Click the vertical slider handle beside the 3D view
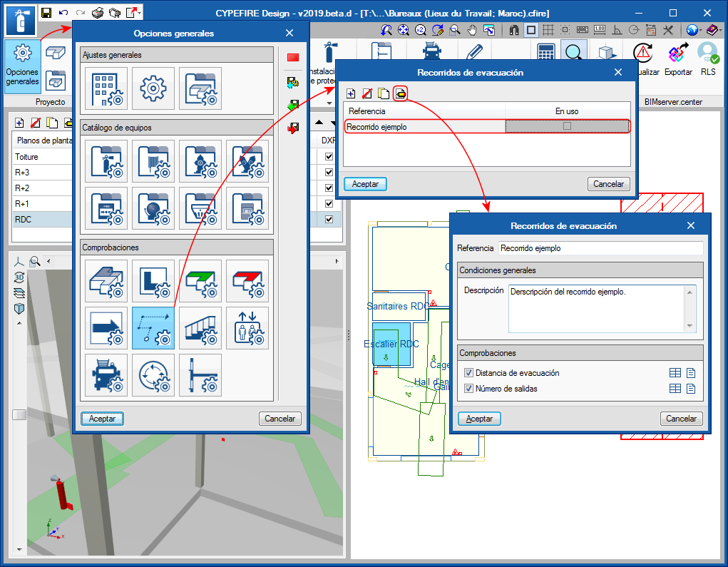 [19, 414]
